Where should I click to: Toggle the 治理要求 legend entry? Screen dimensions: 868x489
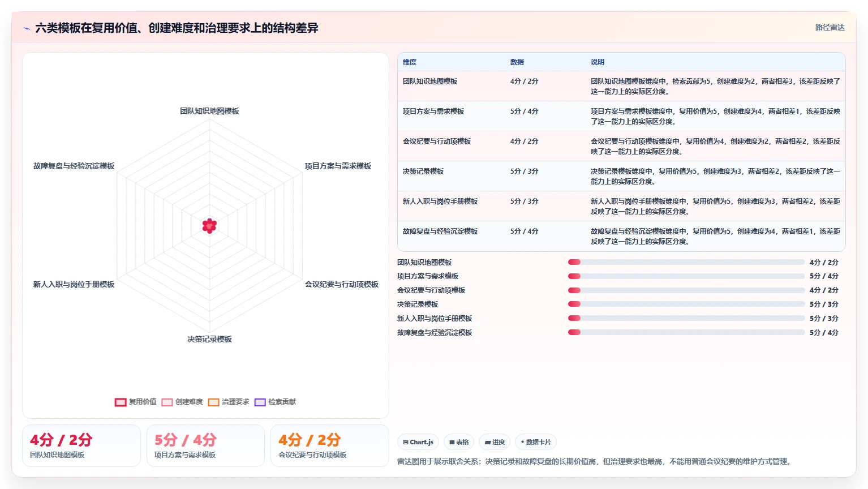pyautogui.click(x=229, y=402)
